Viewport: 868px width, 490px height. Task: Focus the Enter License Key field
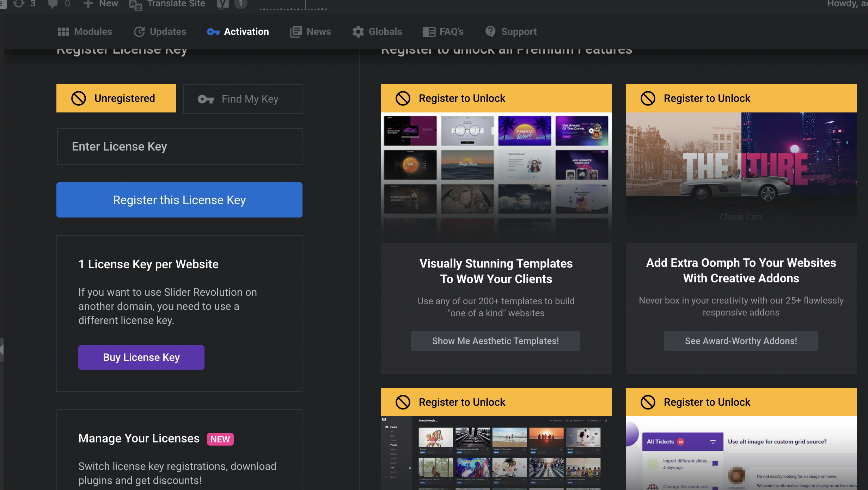coord(180,146)
